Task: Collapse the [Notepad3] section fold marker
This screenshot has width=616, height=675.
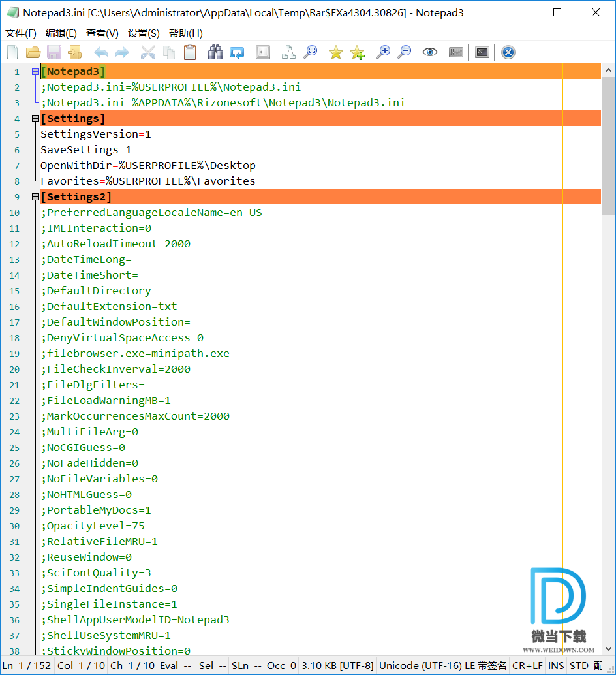Action: (x=35, y=71)
